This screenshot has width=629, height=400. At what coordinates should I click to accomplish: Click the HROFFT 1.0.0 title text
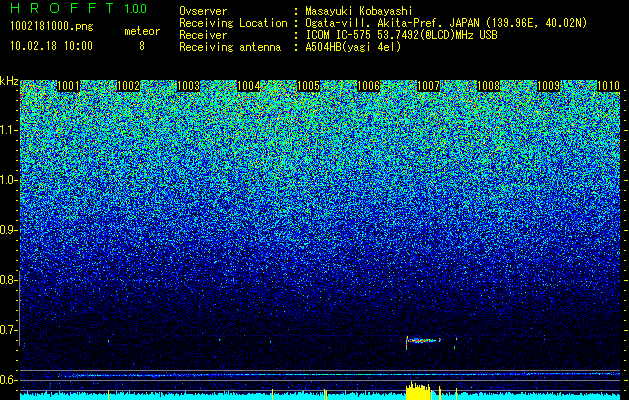(78, 8)
